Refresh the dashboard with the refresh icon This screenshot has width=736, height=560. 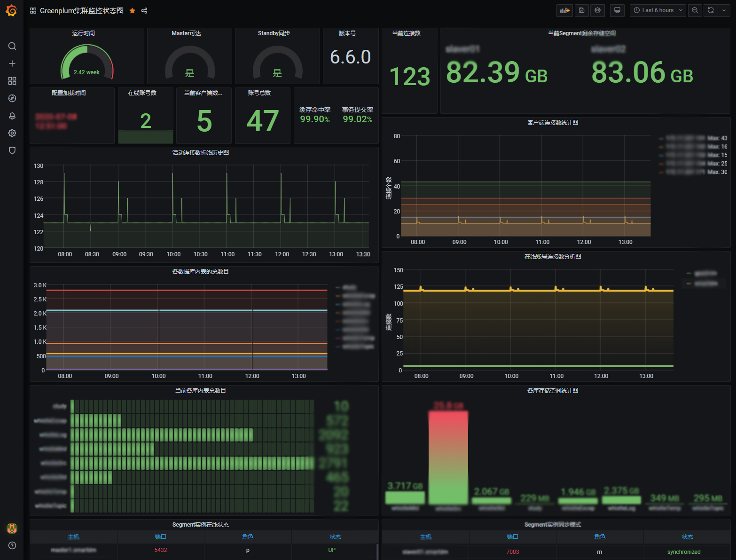[711, 10]
